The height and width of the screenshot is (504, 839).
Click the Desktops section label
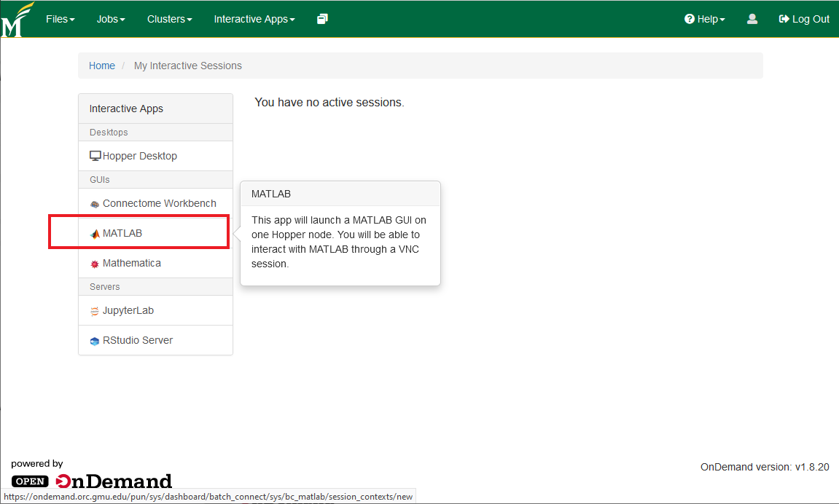109,133
